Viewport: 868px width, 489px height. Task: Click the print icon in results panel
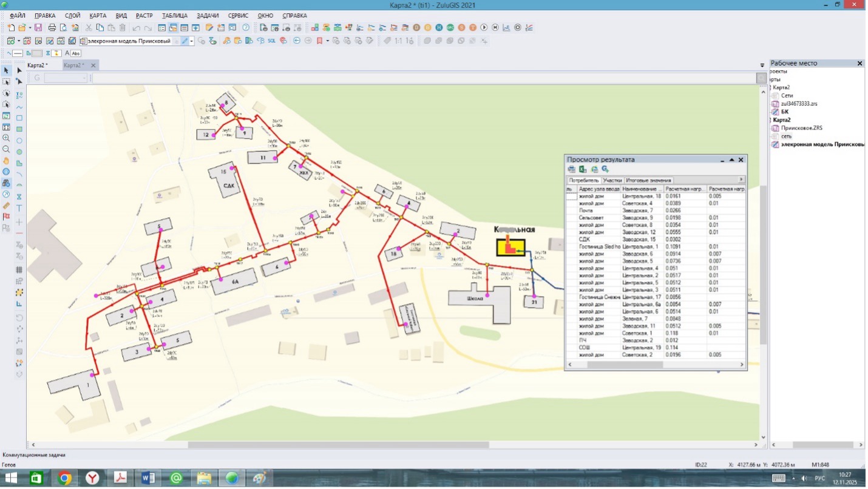[572, 169]
